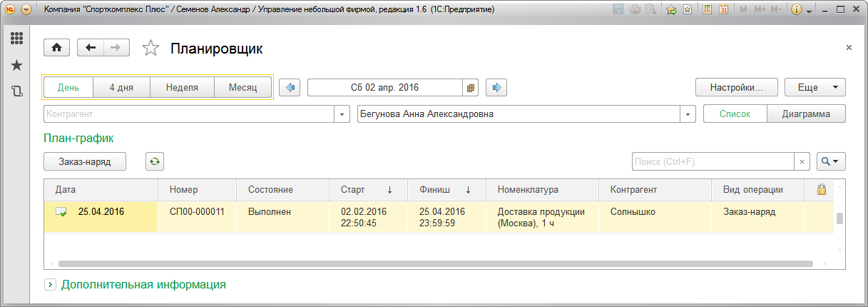868x307 pixels.
Task: Switch to Месяц view
Action: click(x=242, y=88)
